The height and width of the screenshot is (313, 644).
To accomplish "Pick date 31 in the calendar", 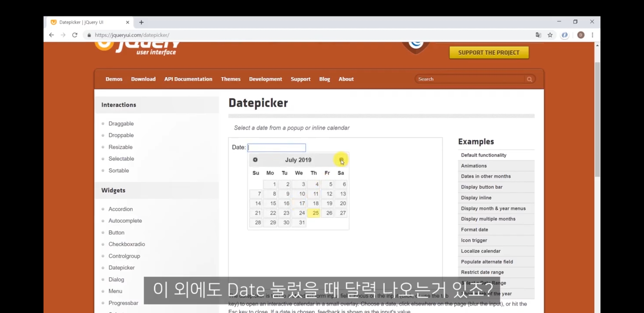I will 299,222.
